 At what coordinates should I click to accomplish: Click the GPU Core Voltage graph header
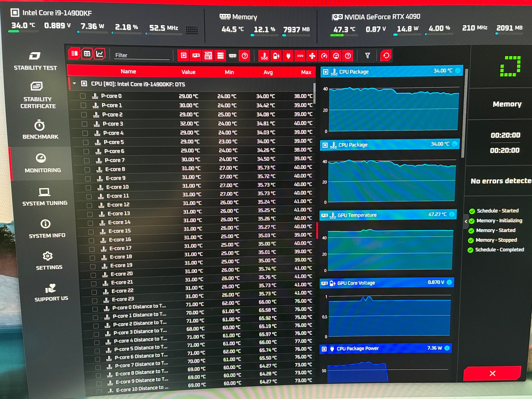click(387, 283)
